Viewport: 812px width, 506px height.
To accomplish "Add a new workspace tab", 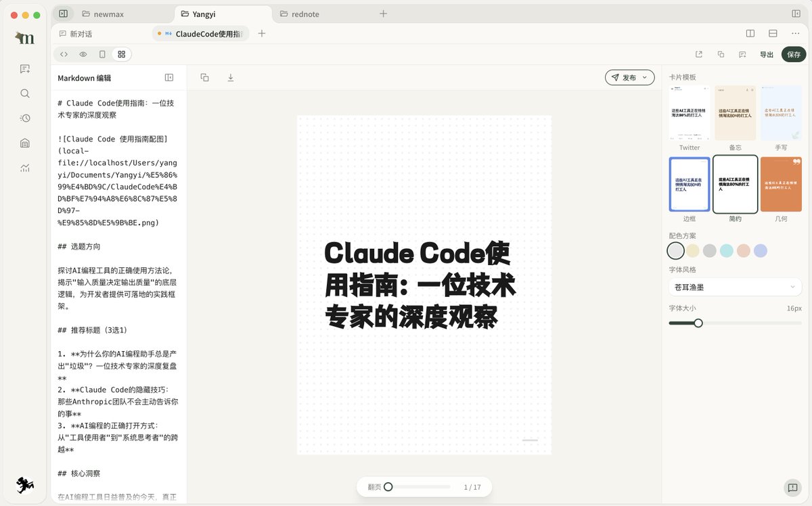I will pyautogui.click(x=383, y=14).
